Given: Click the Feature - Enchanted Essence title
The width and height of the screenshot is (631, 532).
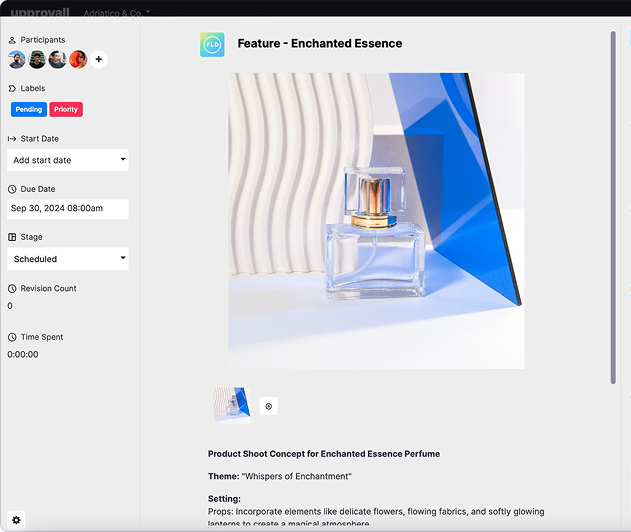Looking at the screenshot, I should click(x=319, y=44).
